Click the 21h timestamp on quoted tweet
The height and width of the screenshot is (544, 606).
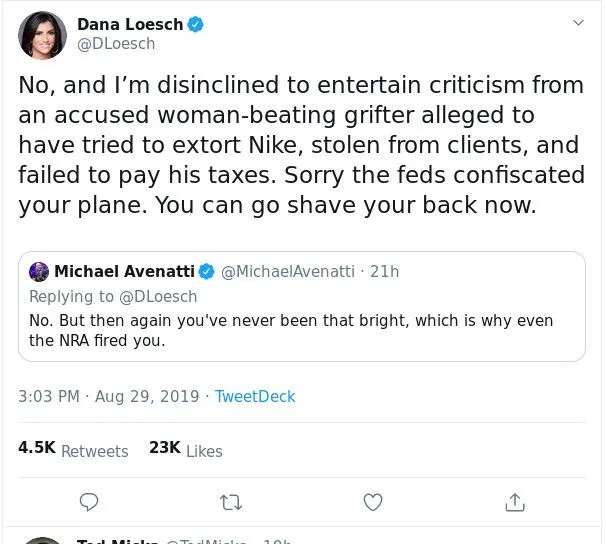[384, 271]
